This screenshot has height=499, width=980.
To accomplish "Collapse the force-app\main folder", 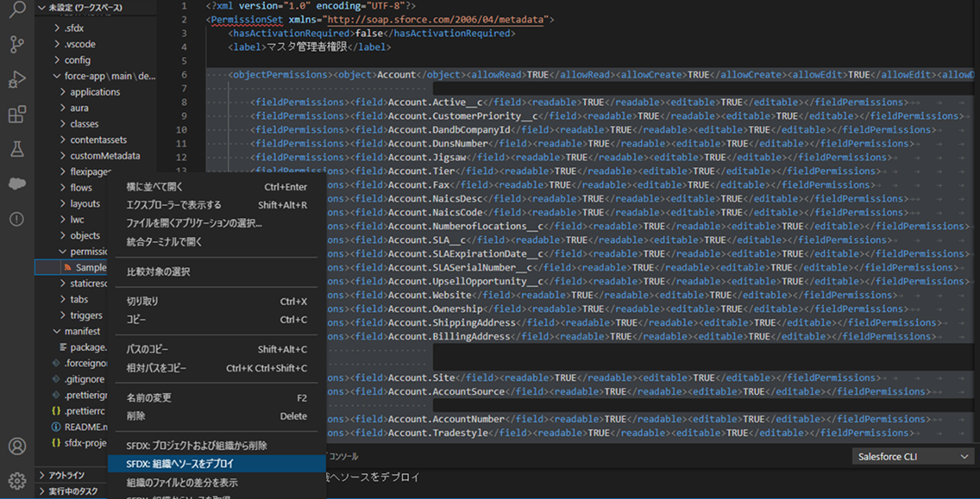I will (x=57, y=76).
